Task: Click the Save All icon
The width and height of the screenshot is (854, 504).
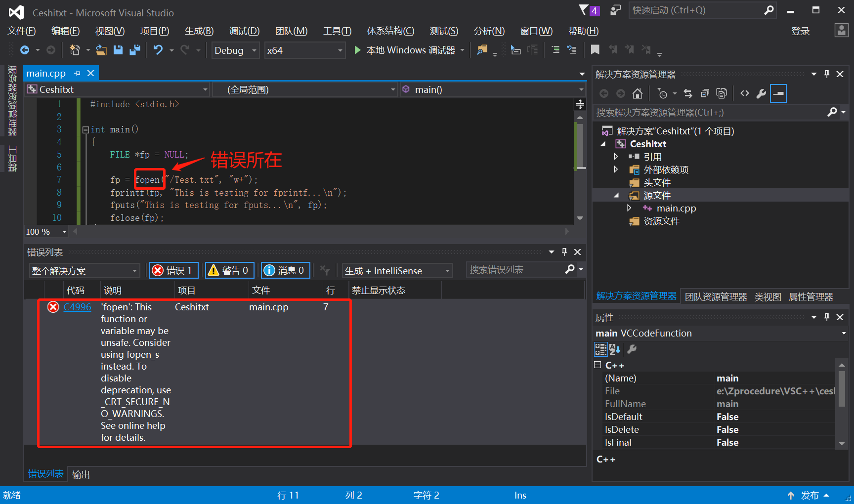Action: click(x=134, y=50)
